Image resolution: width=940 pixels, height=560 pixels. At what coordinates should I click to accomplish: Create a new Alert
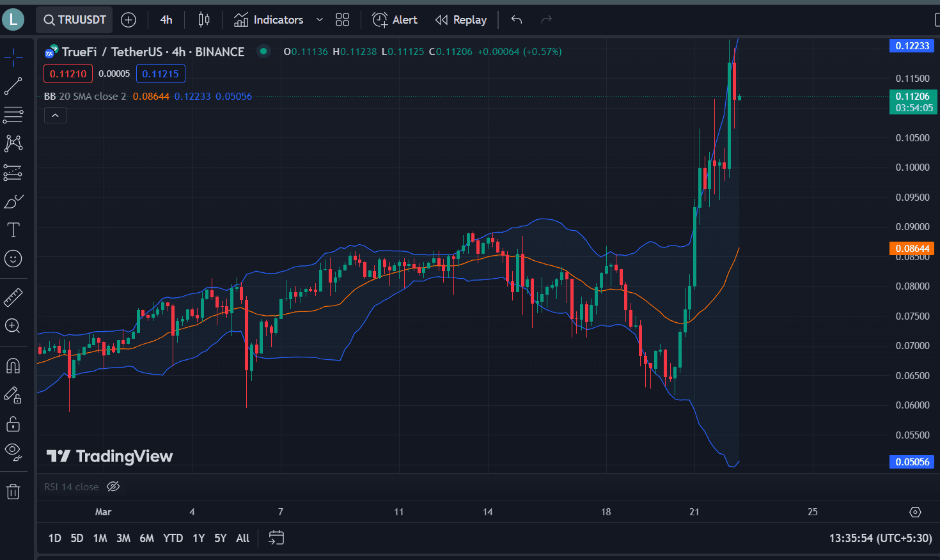coord(395,20)
